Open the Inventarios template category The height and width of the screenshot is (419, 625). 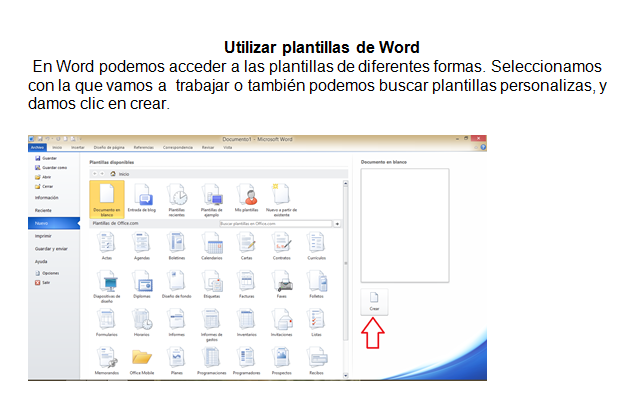tap(246, 322)
